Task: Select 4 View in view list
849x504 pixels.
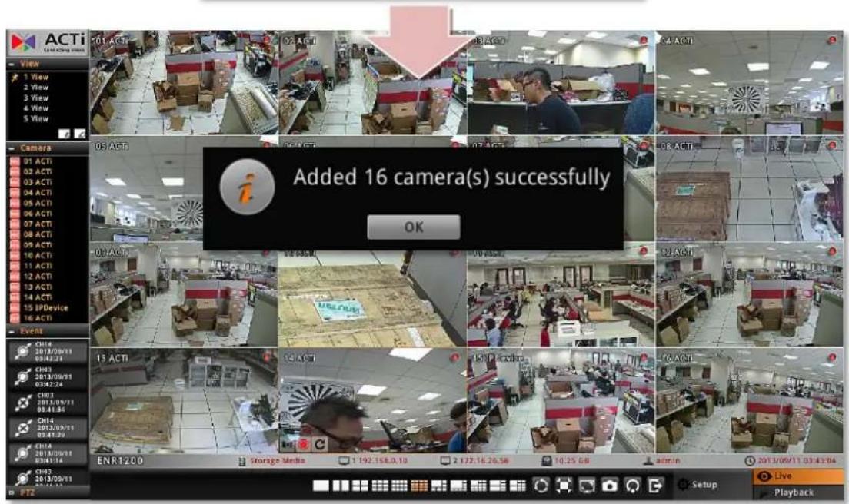Action: pos(35,108)
